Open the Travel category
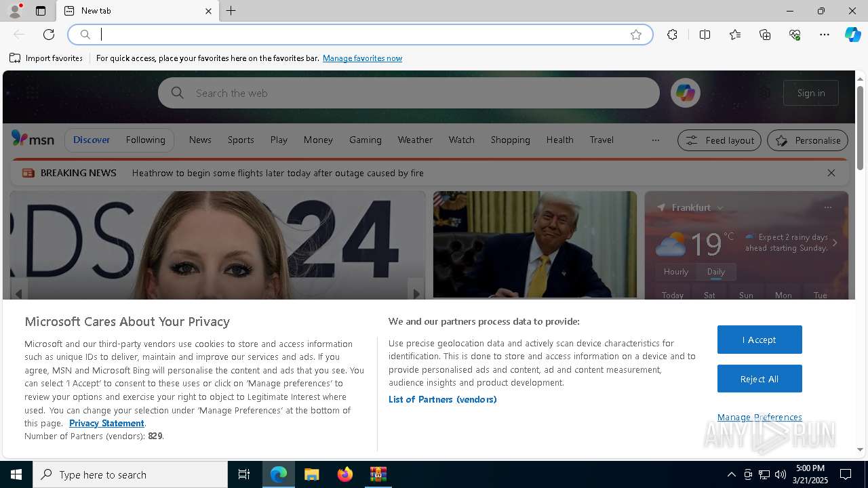Screen dimensions: 868x488 pos(601,140)
